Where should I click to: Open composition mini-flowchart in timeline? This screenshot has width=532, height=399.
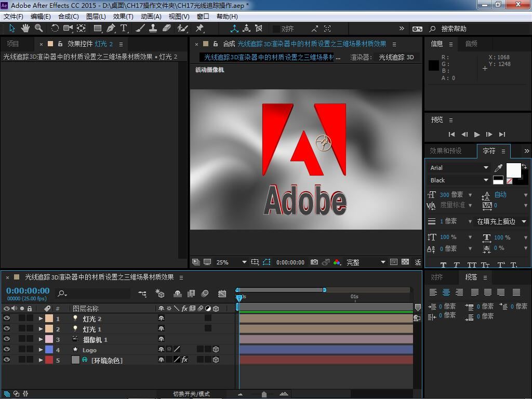142,294
